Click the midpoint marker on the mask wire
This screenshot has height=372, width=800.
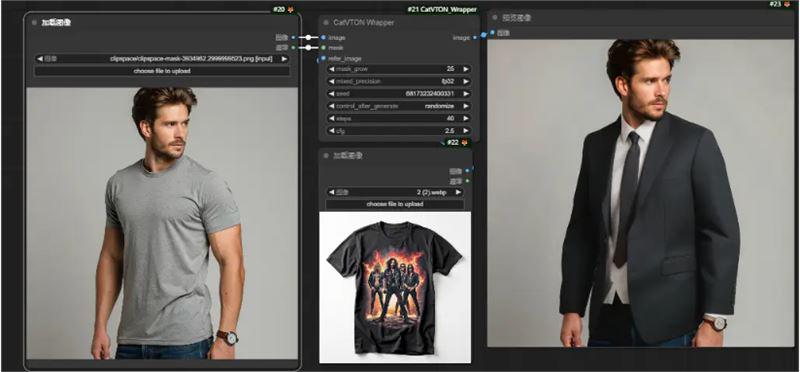(308, 47)
